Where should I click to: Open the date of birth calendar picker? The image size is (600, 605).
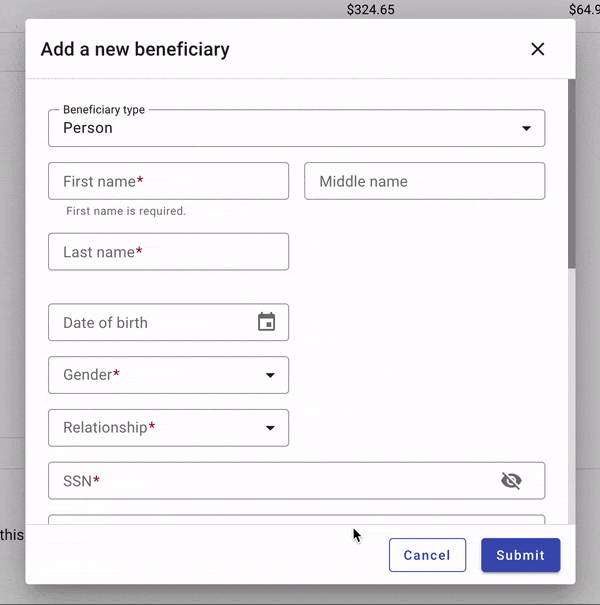pos(266,322)
